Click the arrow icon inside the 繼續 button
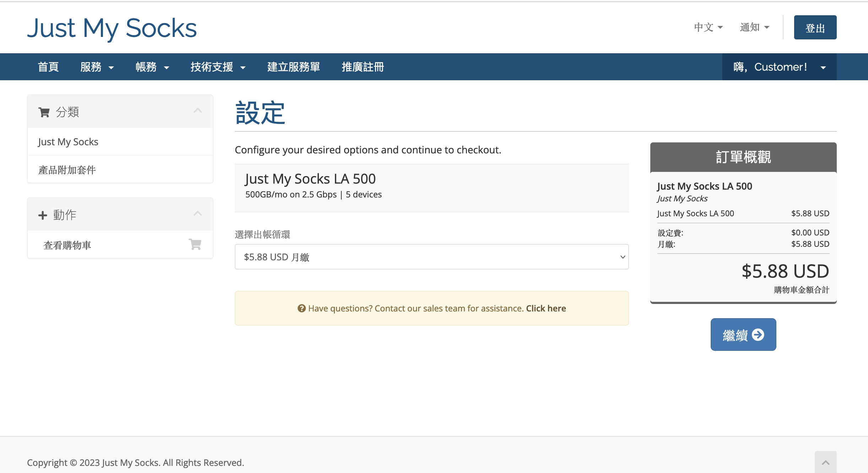 [x=758, y=334]
